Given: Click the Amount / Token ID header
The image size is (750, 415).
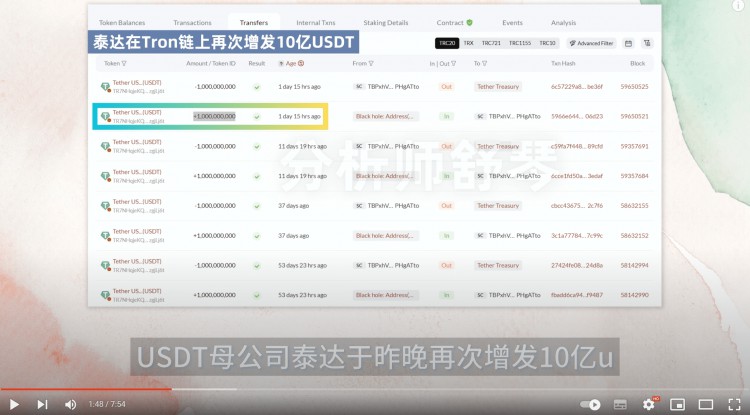Looking at the screenshot, I should pyautogui.click(x=210, y=63).
